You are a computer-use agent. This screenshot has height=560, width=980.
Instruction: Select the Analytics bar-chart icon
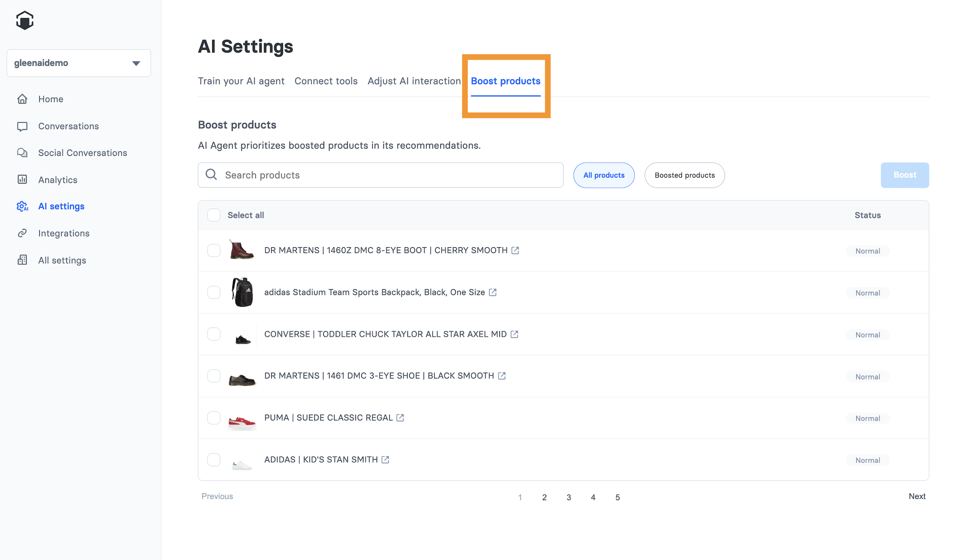(22, 179)
